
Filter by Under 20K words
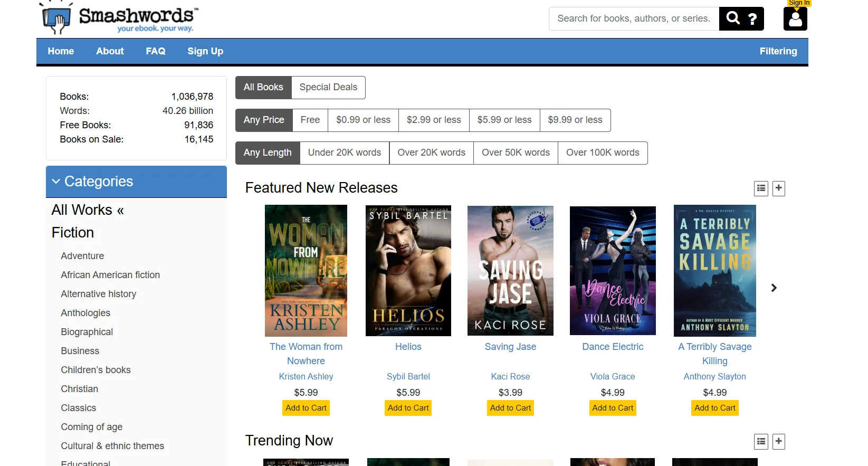tap(345, 153)
